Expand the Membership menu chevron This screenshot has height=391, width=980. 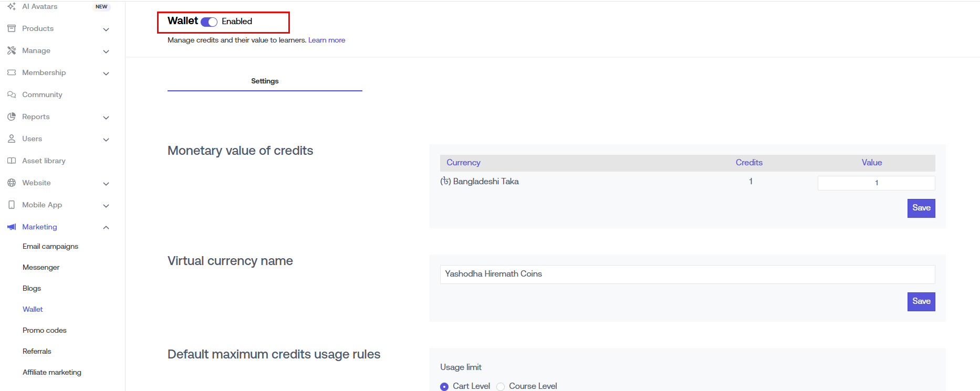(x=106, y=73)
